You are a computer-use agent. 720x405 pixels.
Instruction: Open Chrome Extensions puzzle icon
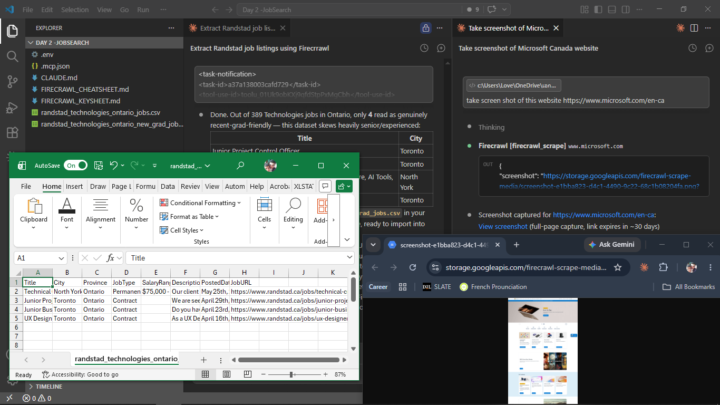pos(663,267)
